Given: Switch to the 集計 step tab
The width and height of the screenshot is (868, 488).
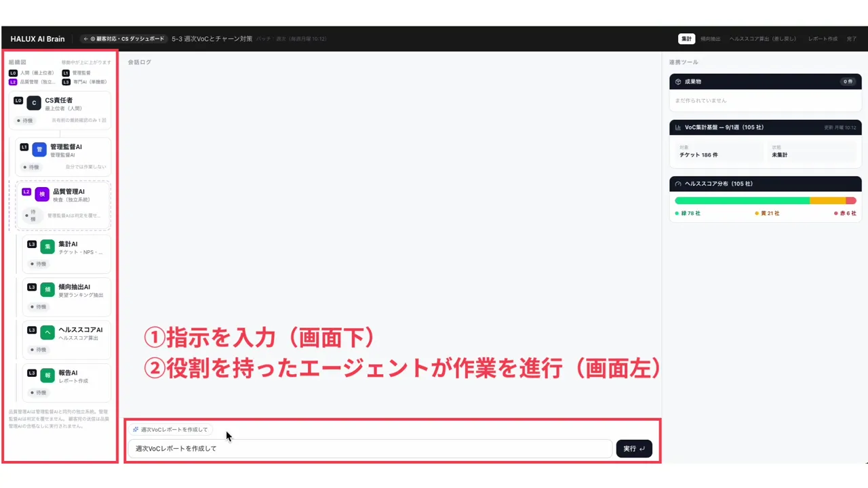Looking at the screenshot, I should 686,39.
